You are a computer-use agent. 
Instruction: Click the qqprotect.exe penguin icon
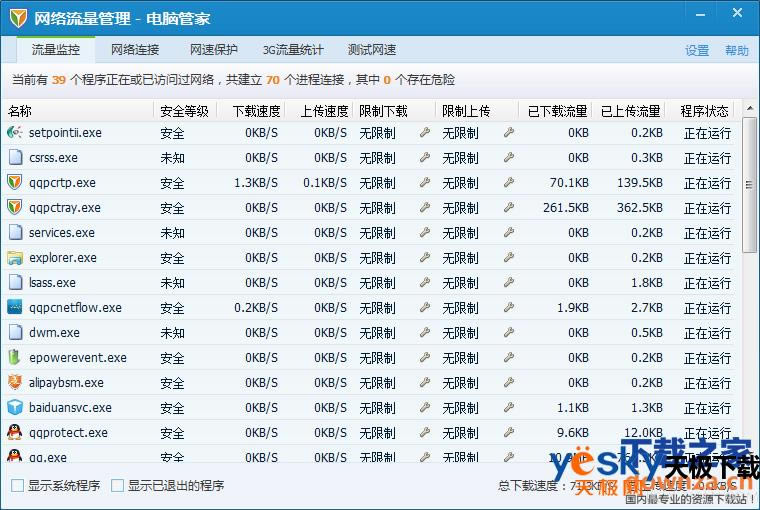tap(15, 433)
